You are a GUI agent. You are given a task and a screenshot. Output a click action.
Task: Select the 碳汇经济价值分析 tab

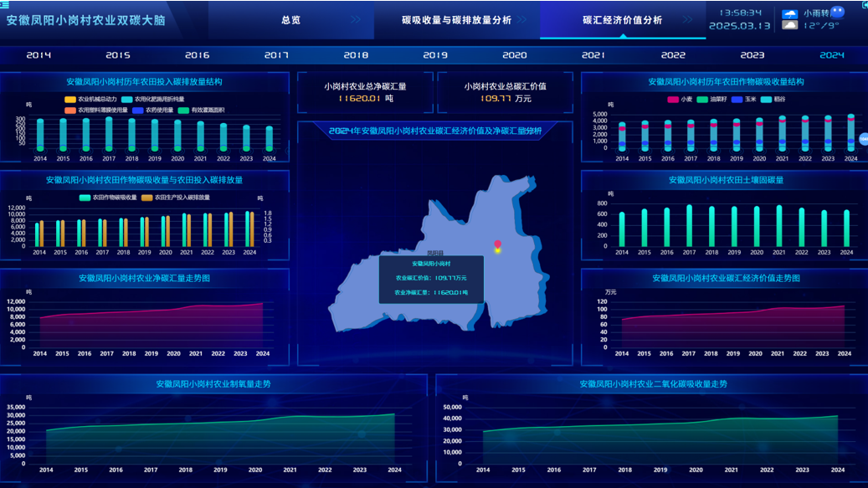[622, 20]
